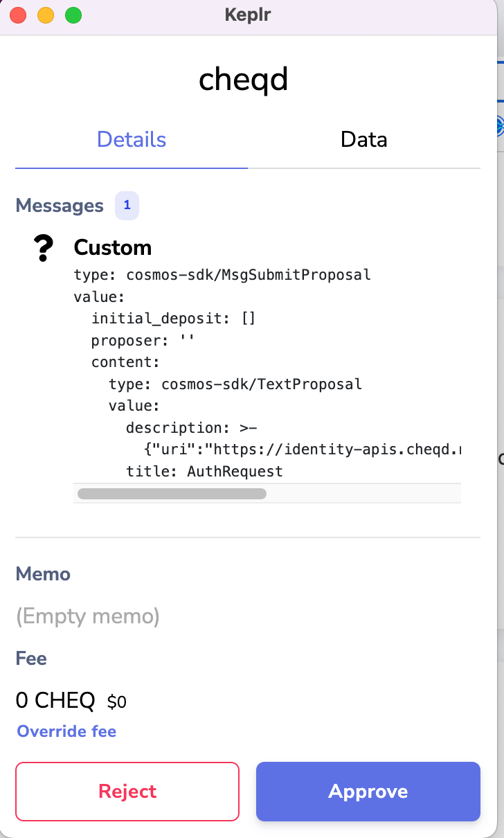Image resolution: width=504 pixels, height=838 pixels.
Task: Maximize the Keplr window with green button
Action: pos(73,15)
